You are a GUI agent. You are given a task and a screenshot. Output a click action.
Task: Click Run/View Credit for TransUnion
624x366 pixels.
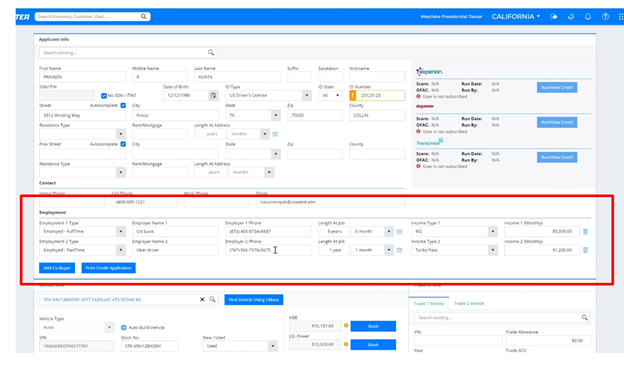click(x=557, y=157)
